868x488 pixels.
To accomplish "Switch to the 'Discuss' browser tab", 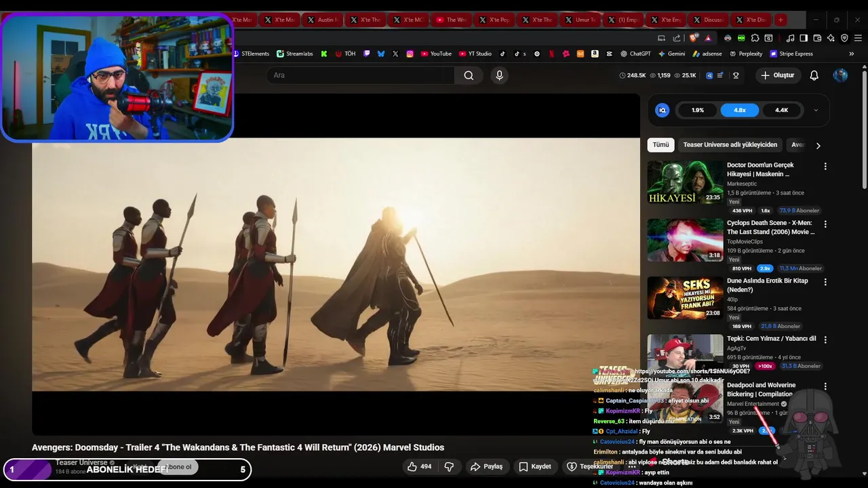I will pyautogui.click(x=708, y=20).
